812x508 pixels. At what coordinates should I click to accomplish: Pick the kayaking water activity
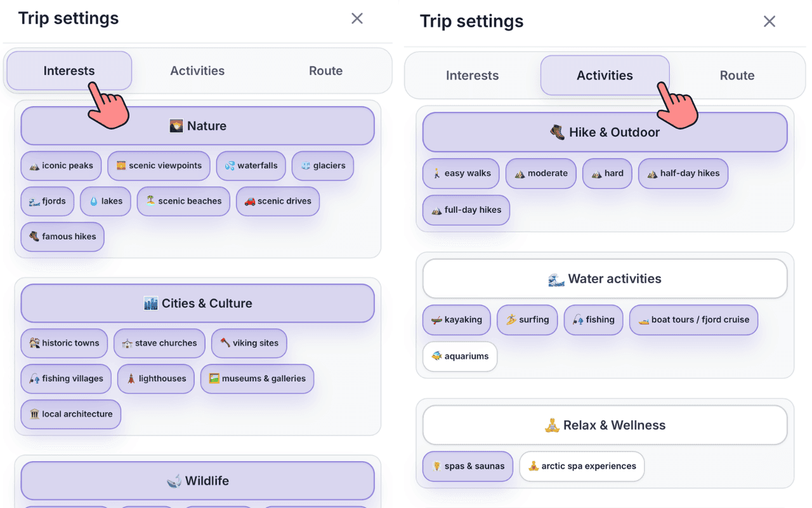coord(457,320)
